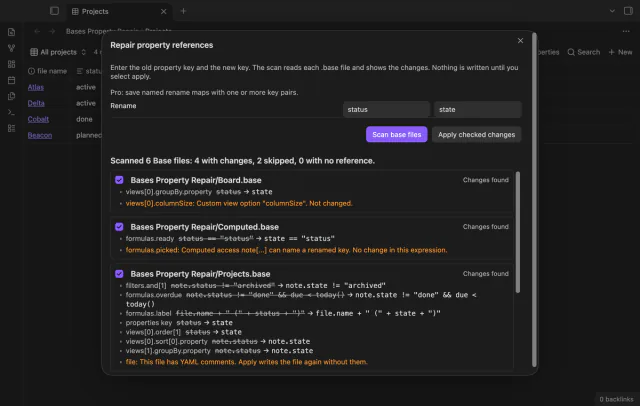Open the daily note calendar icon

11,80
